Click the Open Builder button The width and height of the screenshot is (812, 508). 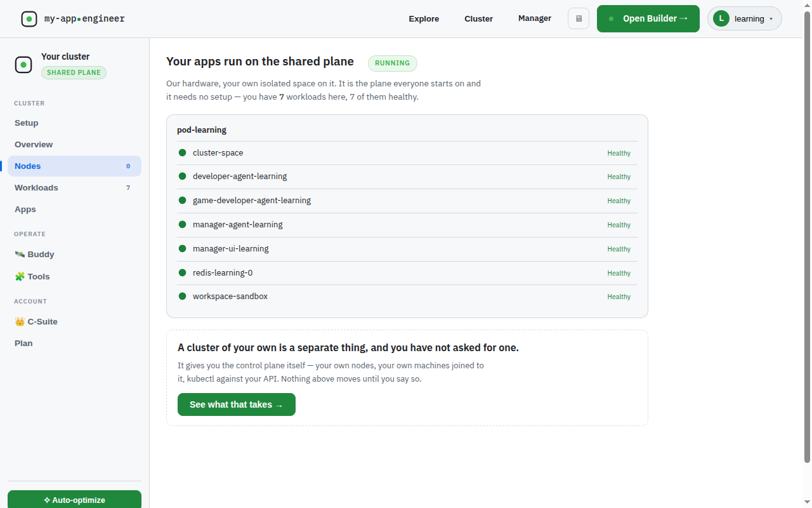click(x=648, y=18)
